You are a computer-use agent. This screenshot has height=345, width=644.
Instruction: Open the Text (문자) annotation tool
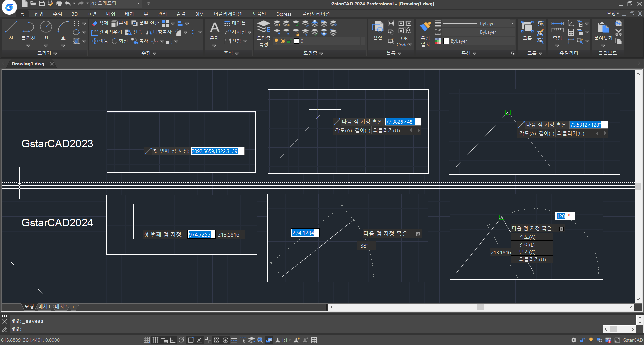coord(214,31)
